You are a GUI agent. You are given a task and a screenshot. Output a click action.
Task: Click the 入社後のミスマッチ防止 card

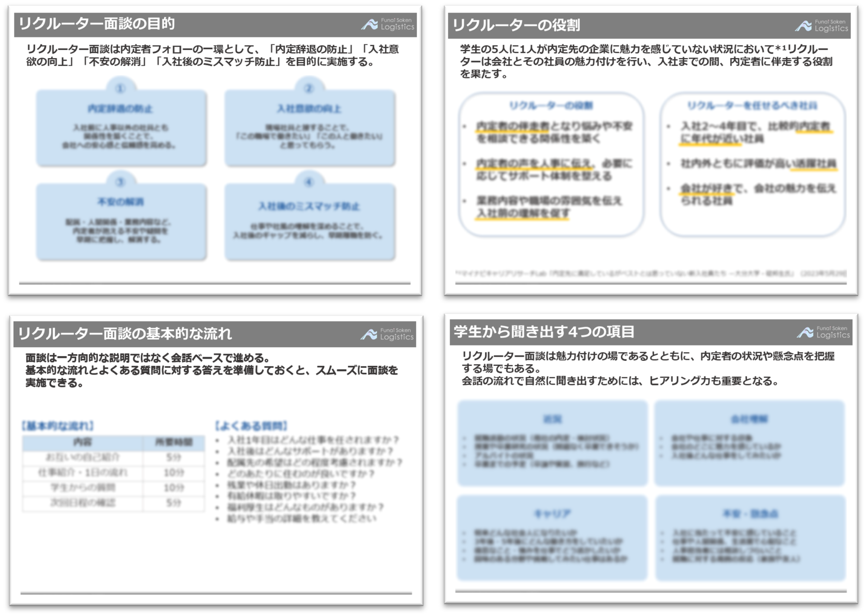tap(310, 222)
